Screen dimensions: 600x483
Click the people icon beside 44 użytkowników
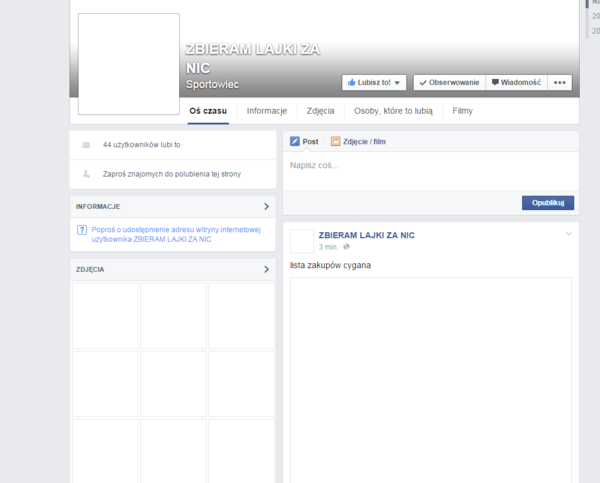tap(86, 145)
